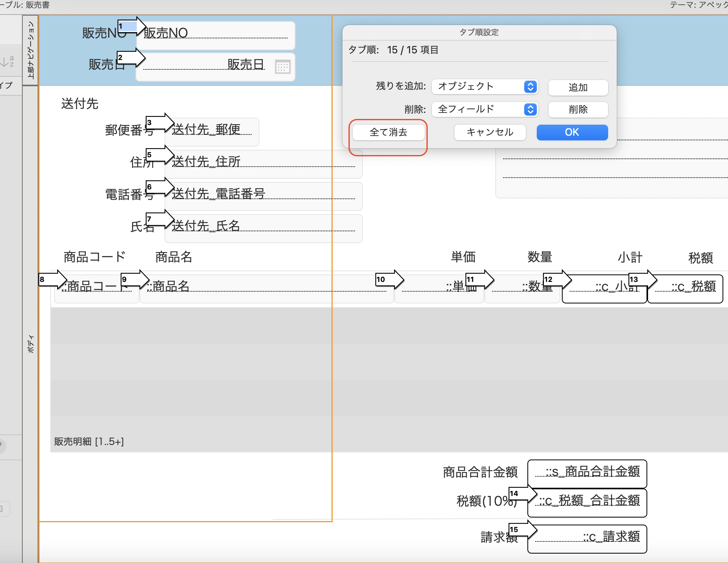
Task: Click tab order arrow 1 on 販売NO field
Action: (131, 26)
